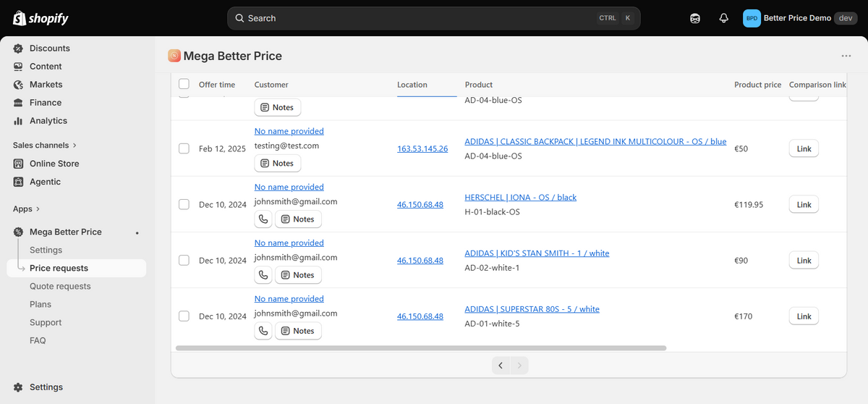
Task: Go to Support page
Action: coord(46,322)
